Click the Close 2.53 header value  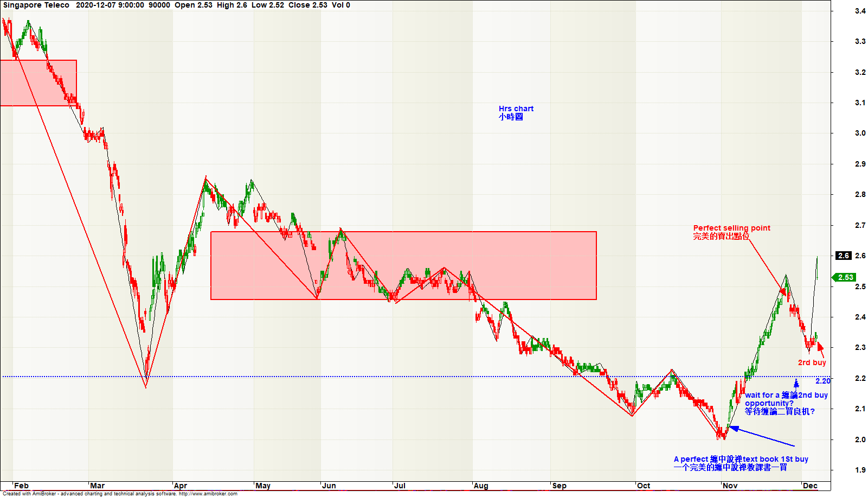308,5
